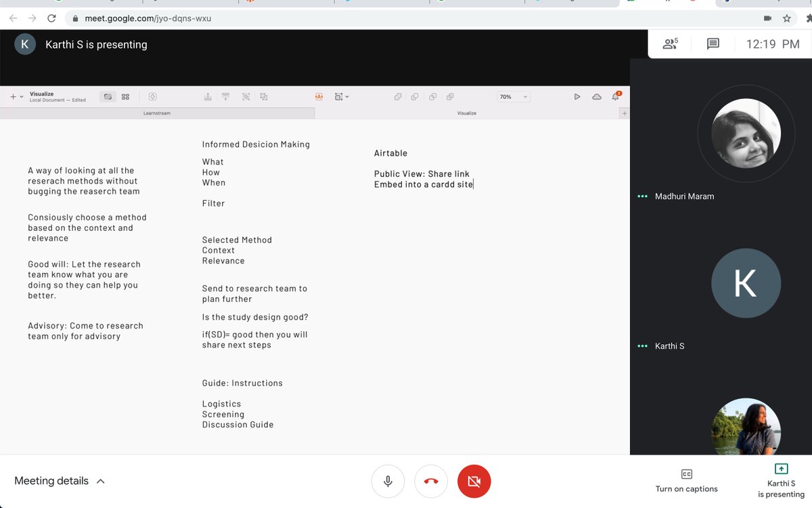Screen dimensions: 812x508
Task: Click the Group icon in Sketch toolbar
Action: point(246,97)
